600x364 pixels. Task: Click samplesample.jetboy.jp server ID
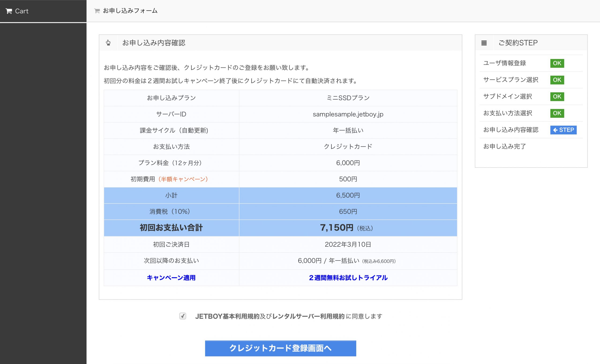pyautogui.click(x=348, y=114)
